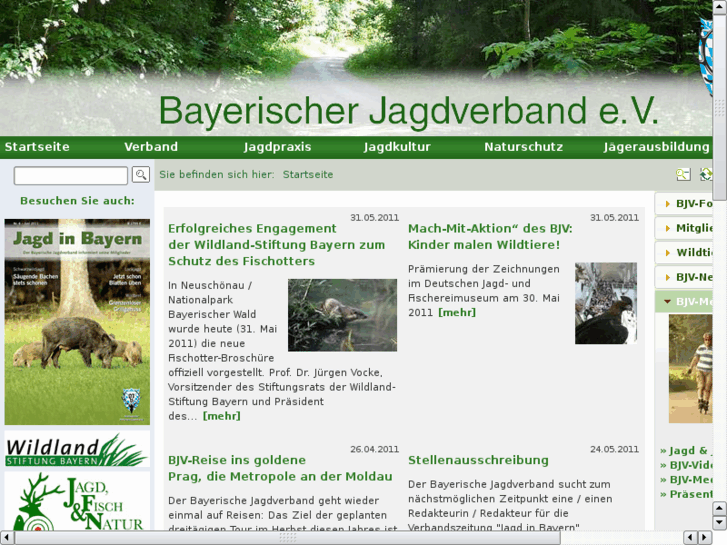Open Mach-Mit-Aktion Kinder malen Wildtiere headline

point(490,237)
